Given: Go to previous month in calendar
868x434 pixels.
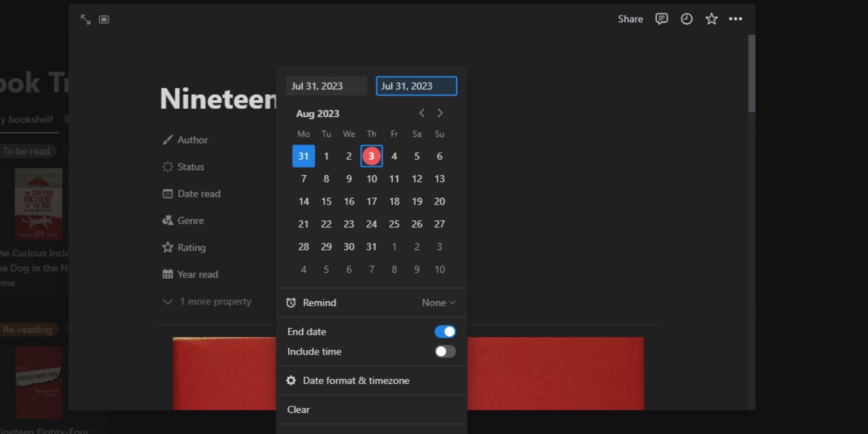Looking at the screenshot, I should point(422,113).
